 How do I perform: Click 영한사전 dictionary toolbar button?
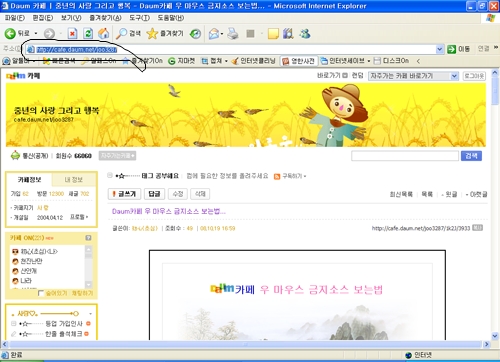coord(299,61)
